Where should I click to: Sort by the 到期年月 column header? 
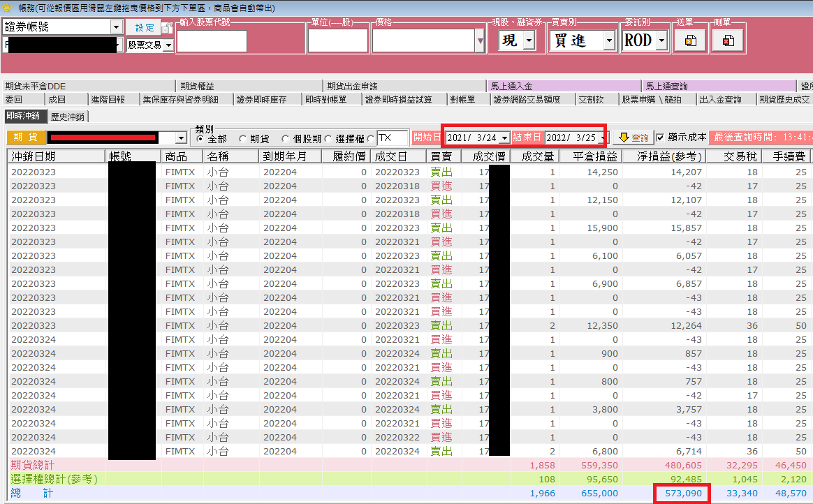[291, 156]
